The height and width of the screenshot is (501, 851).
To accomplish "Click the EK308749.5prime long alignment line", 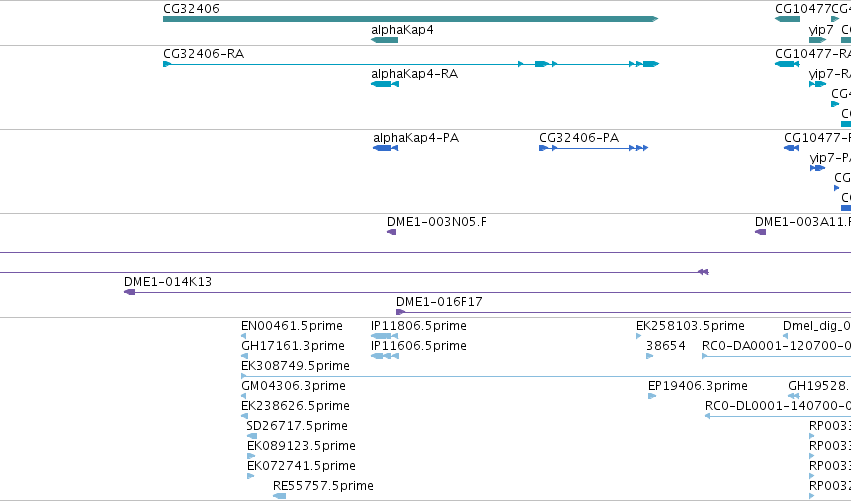I will pos(545,376).
